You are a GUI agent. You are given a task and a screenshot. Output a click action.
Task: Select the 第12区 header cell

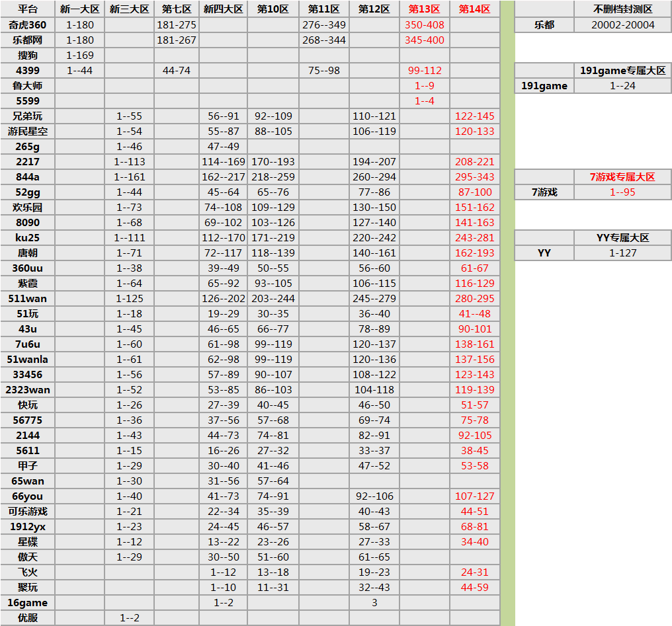(x=374, y=9)
